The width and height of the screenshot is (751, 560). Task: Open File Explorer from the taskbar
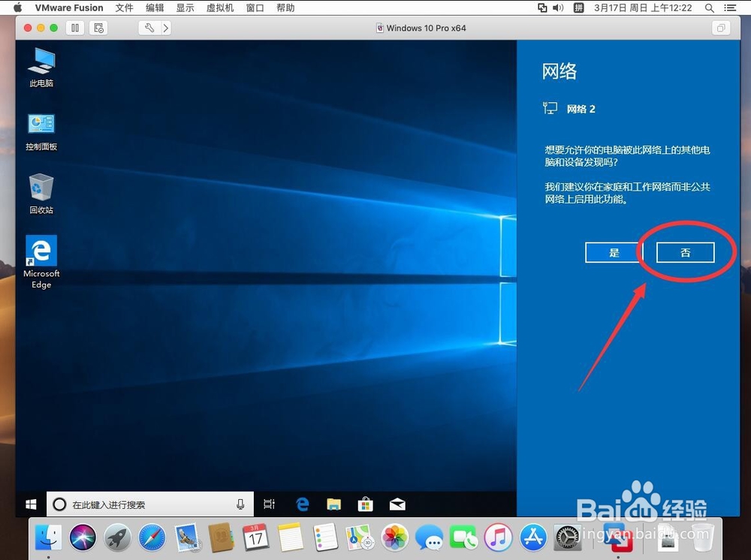coord(334,504)
